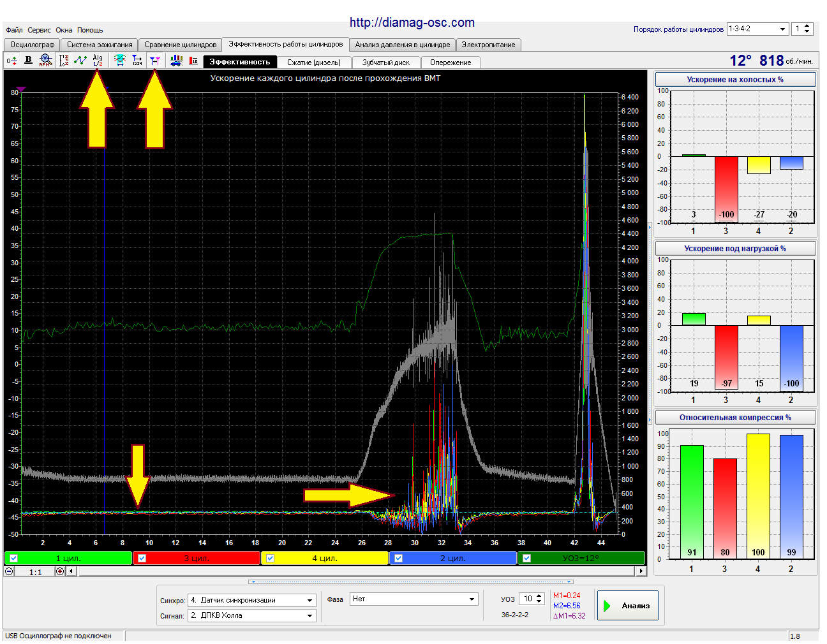Click the stepper next to firing order

(x=807, y=29)
